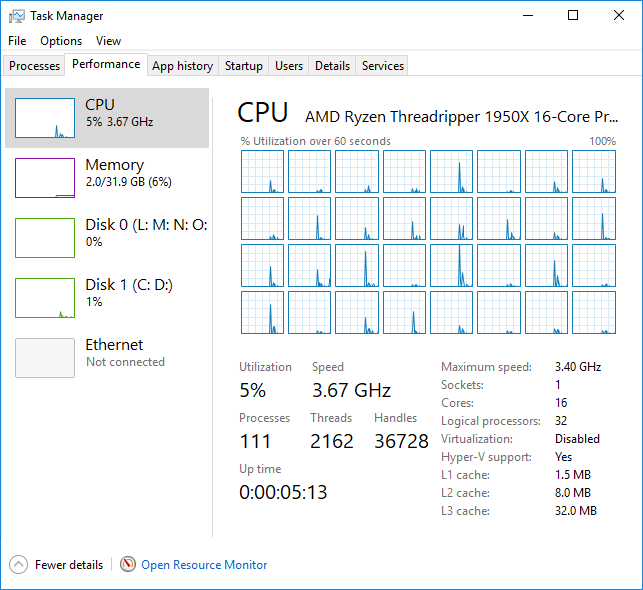Click the L2 cache value 8.0 MB
The width and height of the screenshot is (643, 590).
[573, 493]
